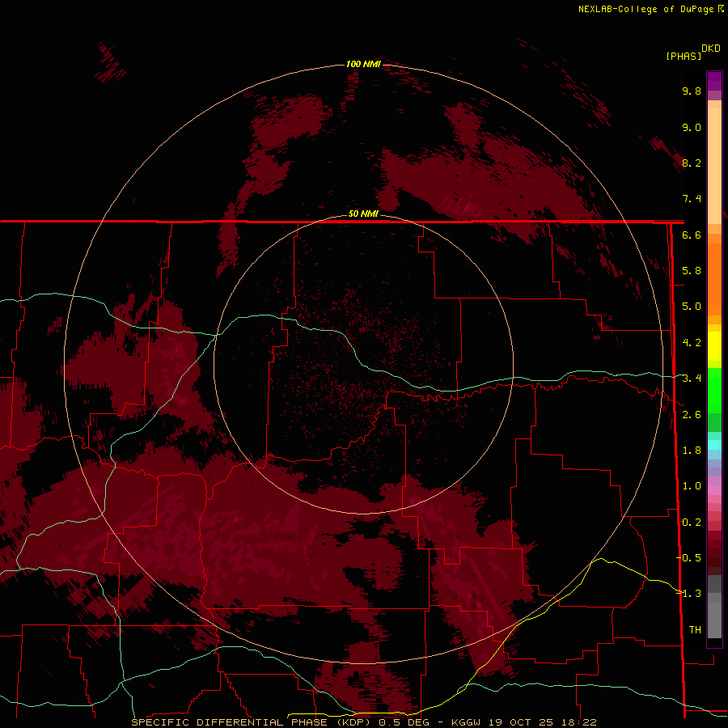The width and height of the screenshot is (728, 728).
Task: Select the 4.2 scale value
Action: [692, 343]
